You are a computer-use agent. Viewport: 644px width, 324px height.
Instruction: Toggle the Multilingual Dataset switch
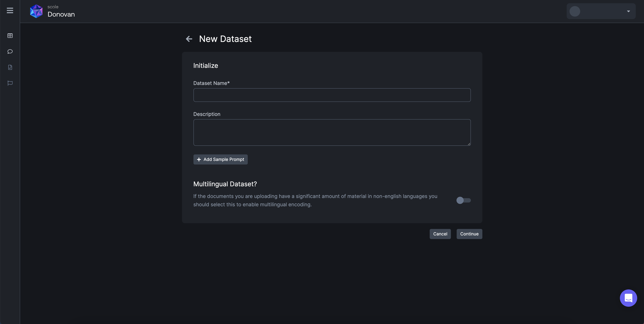[x=463, y=200]
